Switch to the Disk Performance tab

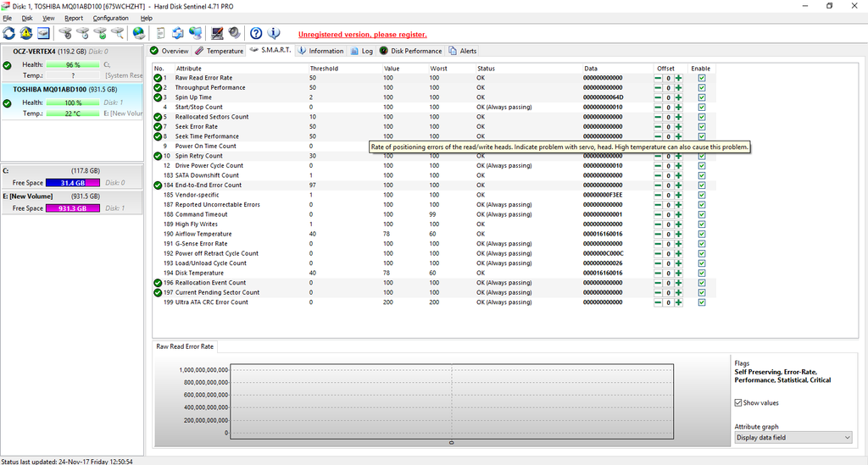(x=410, y=51)
